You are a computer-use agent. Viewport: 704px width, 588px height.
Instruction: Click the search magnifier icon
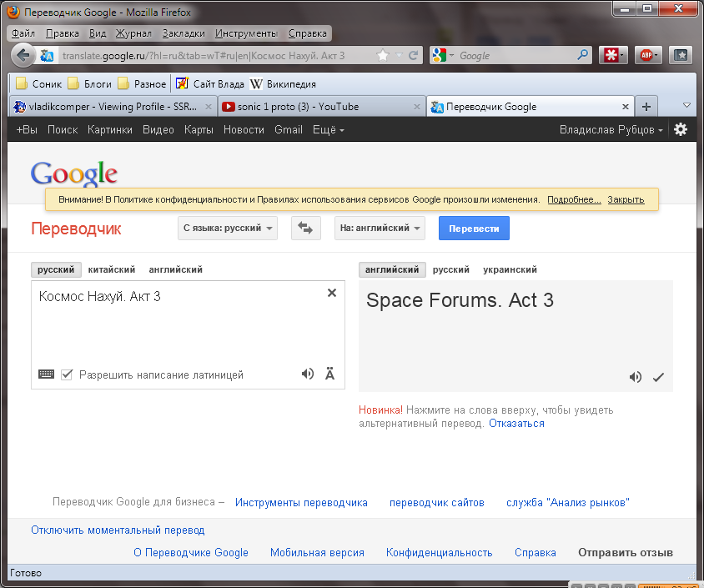pos(583,55)
